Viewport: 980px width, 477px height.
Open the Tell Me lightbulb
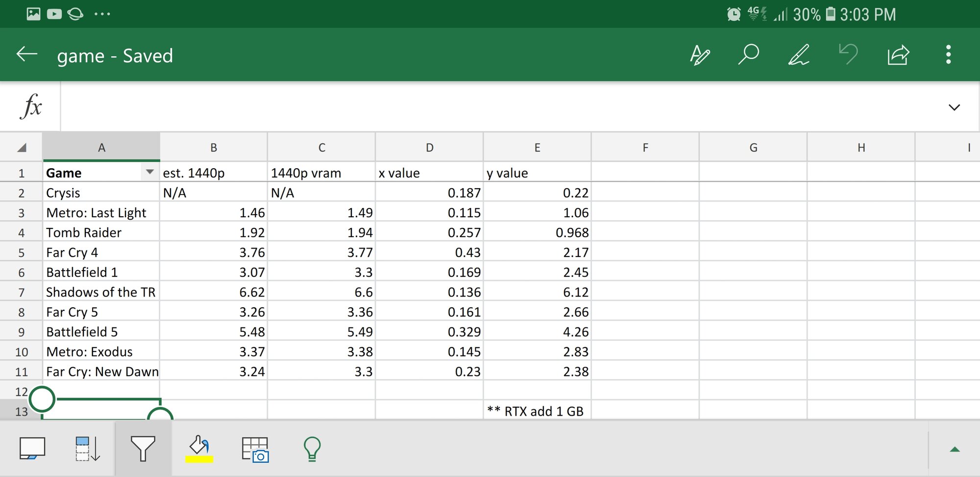pos(312,449)
